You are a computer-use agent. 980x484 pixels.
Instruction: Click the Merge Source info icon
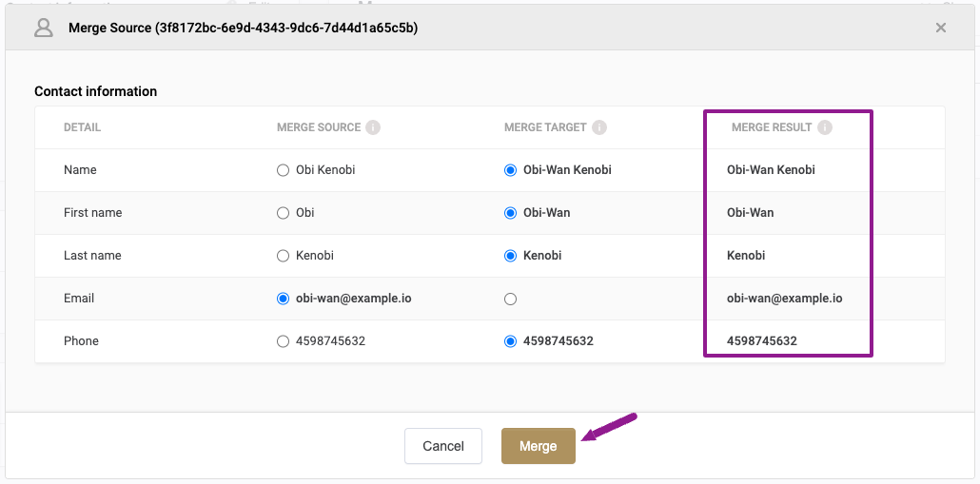373,127
